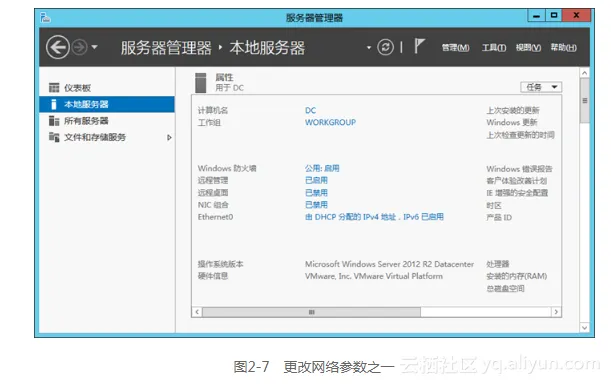Viewport: 611px width, 385px height.
Task: Click the vertical scrollbar thumb
Action: tap(585, 101)
